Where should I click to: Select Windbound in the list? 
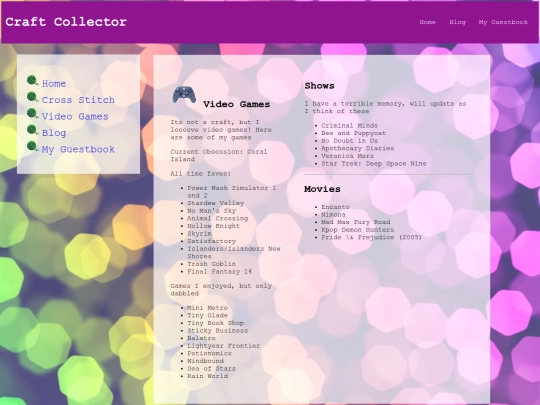(x=205, y=361)
